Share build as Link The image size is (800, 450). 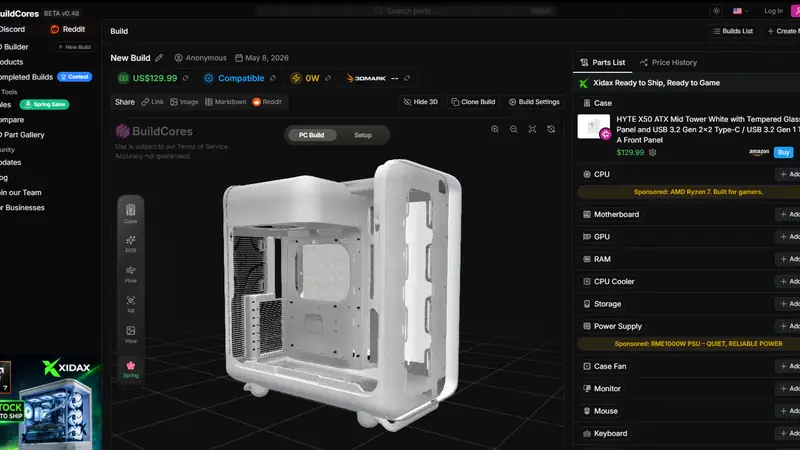click(x=153, y=102)
